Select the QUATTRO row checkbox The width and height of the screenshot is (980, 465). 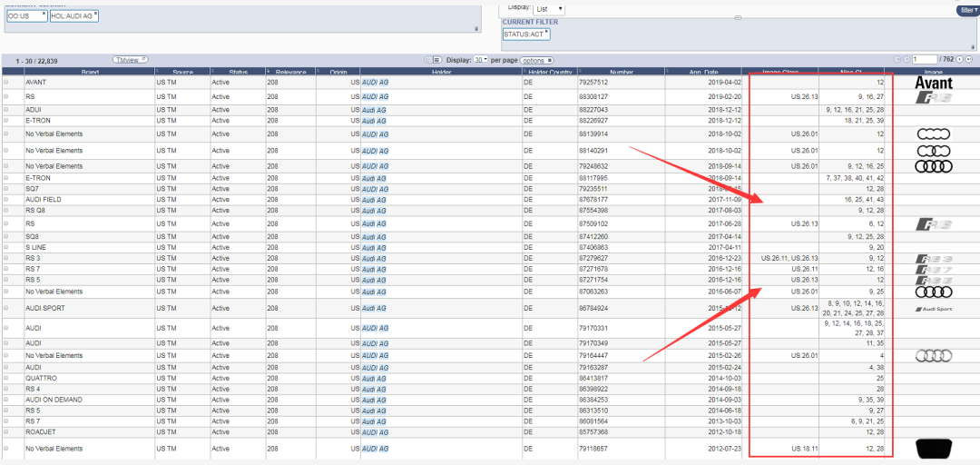coord(6,378)
